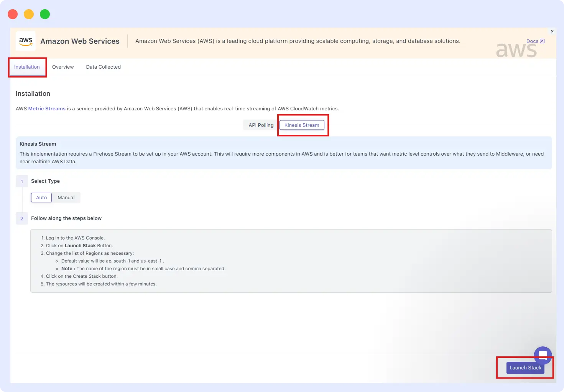Choose Auto installation type
This screenshot has height=392, width=564.
[41, 197]
